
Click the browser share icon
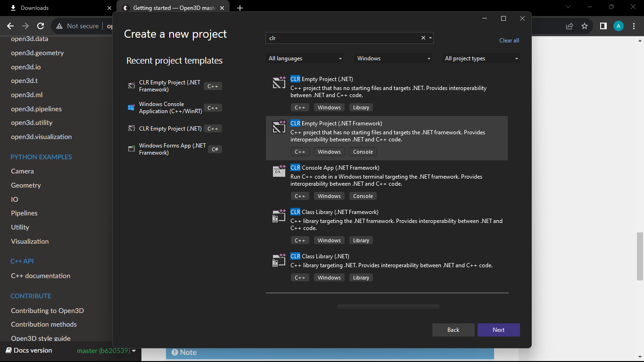pyautogui.click(x=570, y=26)
